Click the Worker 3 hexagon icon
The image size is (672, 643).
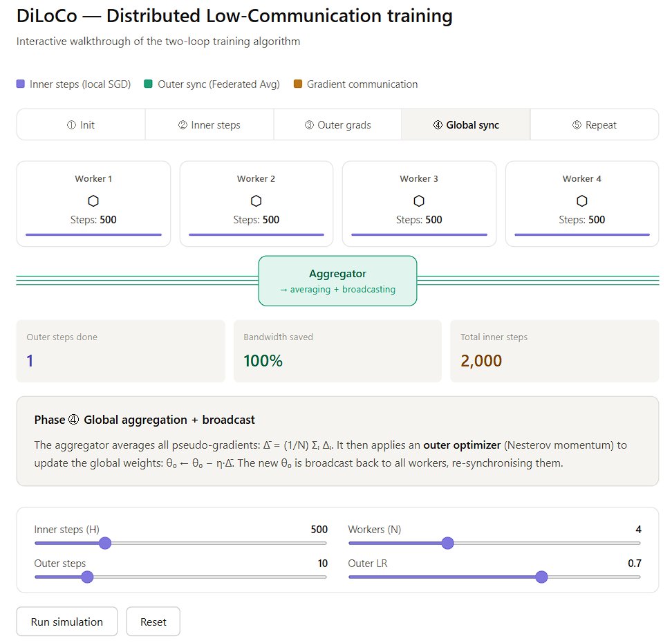(419, 201)
